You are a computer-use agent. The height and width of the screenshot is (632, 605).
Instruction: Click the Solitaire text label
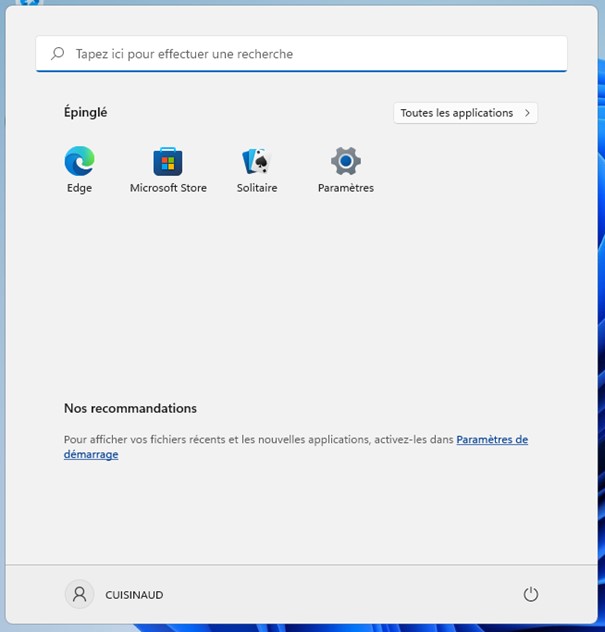click(257, 188)
